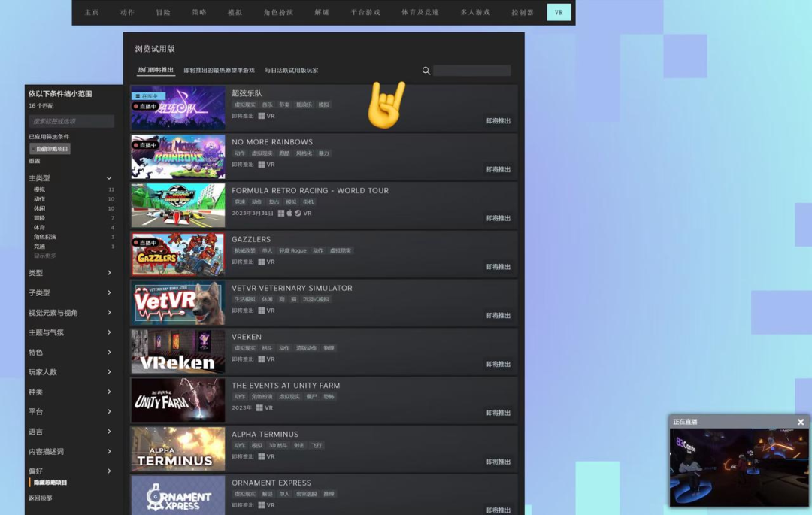Close the live broadcast popup
The image size is (812, 515).
pyautogui.click(x=801, y=422)
